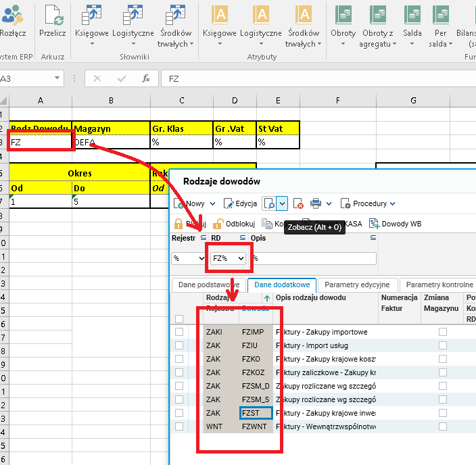476x465 pixels.
Task: Click the Opis filter input field
Action: pyautogui.click(x=314, y=258)
